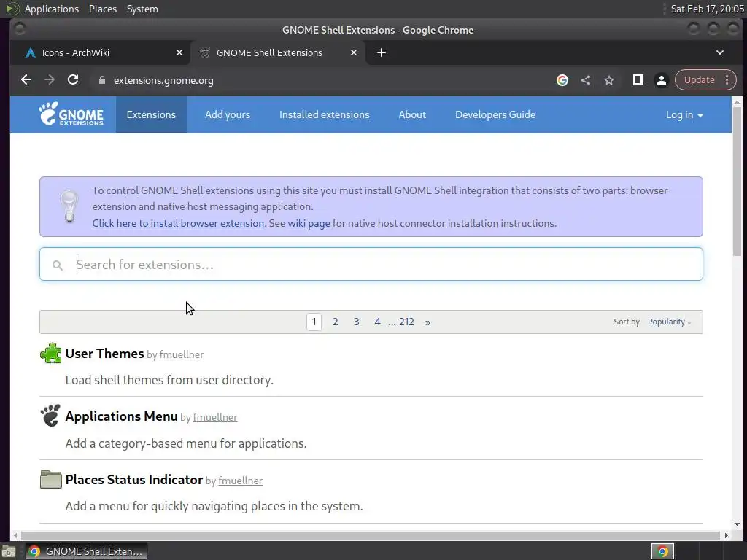Go to page 3 of results
Viewport: 747px width, 560px height.
pyautogui.click(x=356, y=322)
